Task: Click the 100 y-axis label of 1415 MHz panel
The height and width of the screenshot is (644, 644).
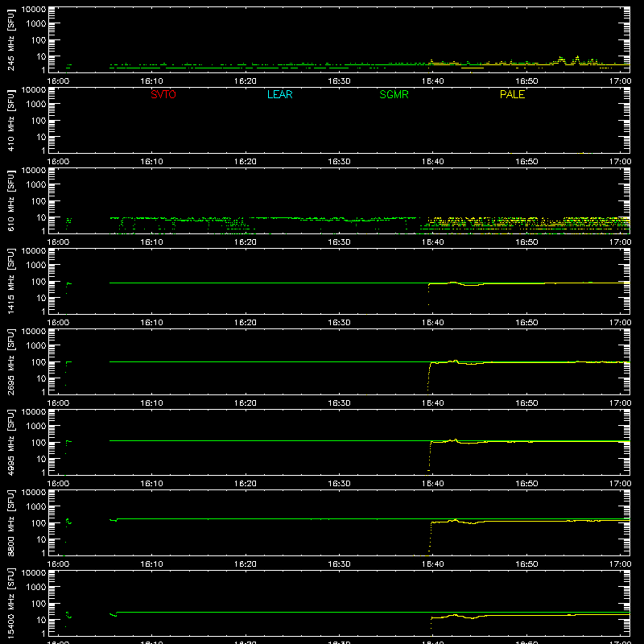Action: 39,282
